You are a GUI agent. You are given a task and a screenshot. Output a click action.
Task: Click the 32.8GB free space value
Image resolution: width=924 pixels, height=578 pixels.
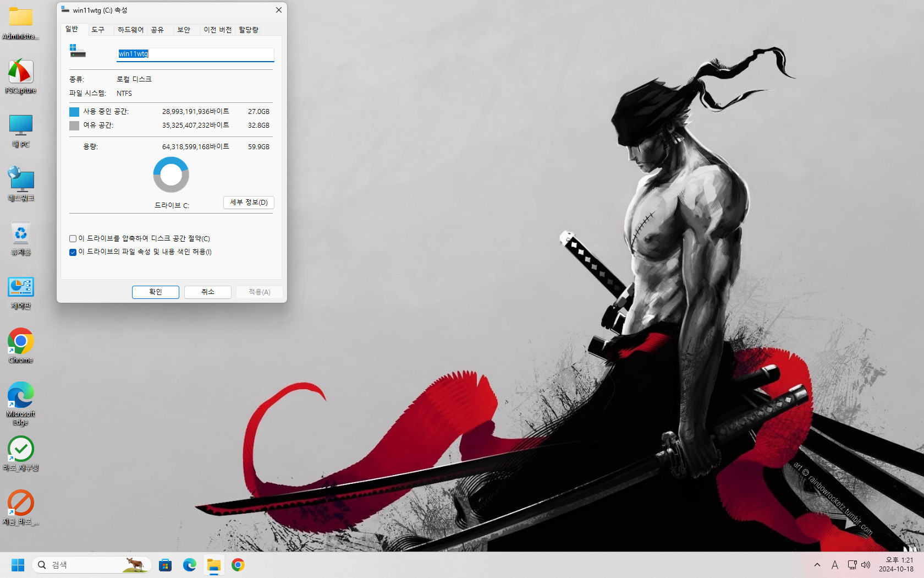point(258,126)
